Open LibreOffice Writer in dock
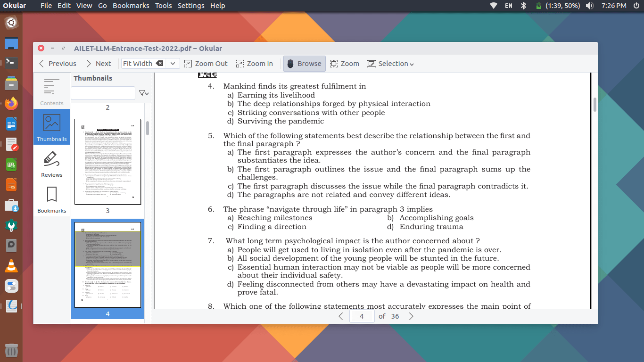This screenshot has width=644, height=362. click(11, 124)
